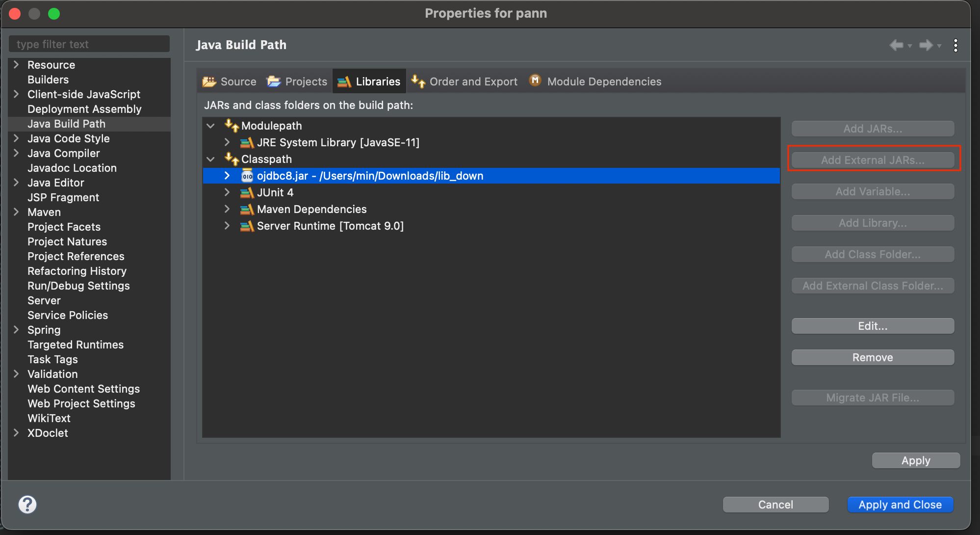The height and width of the screenshot is (535, 980).
Task: Click the back navigation arrow icon
Action: [896, 45]
